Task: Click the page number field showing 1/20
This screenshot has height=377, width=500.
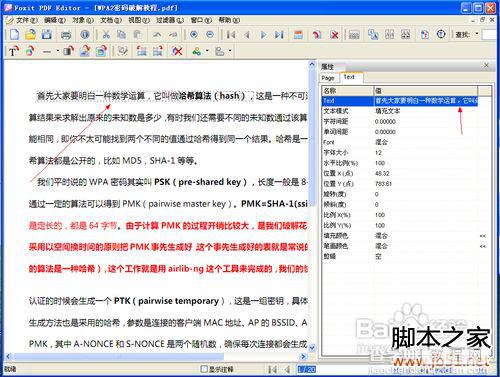Action: [307, 369]
